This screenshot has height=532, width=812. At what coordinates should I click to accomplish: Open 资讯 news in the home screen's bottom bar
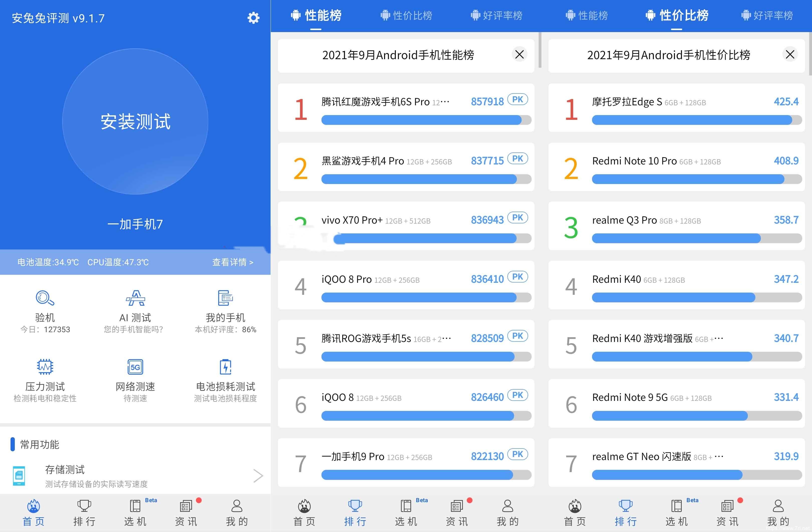coord(186,512)
